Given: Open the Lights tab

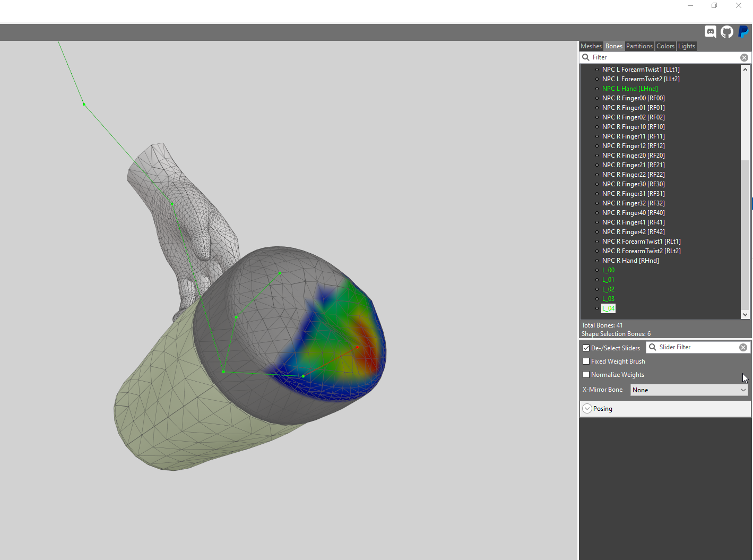Looking at the screenshot, I should 687,46.
